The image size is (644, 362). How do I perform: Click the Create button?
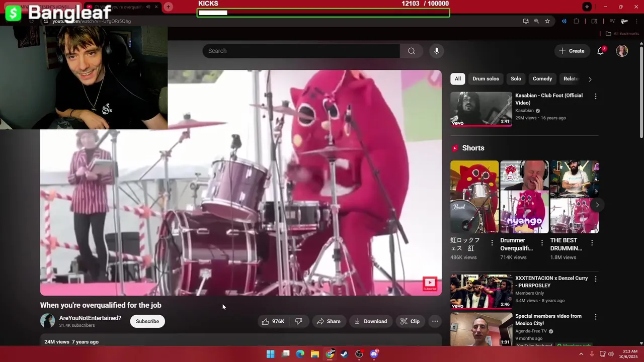tap(572, 51)
